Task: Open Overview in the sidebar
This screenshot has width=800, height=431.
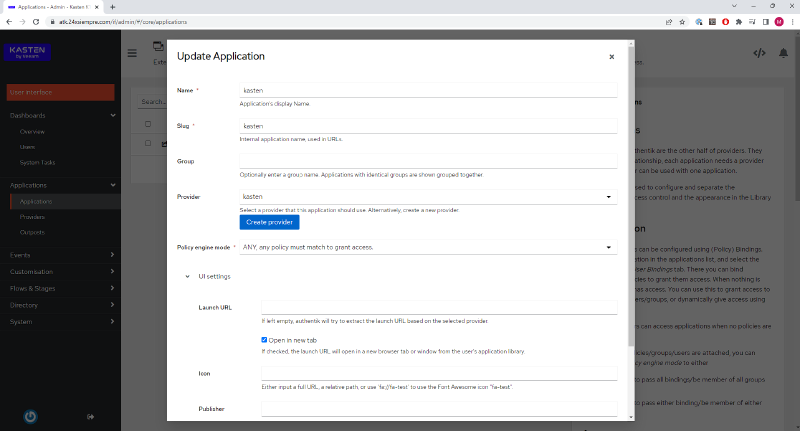Action: (x=32, y=132)
